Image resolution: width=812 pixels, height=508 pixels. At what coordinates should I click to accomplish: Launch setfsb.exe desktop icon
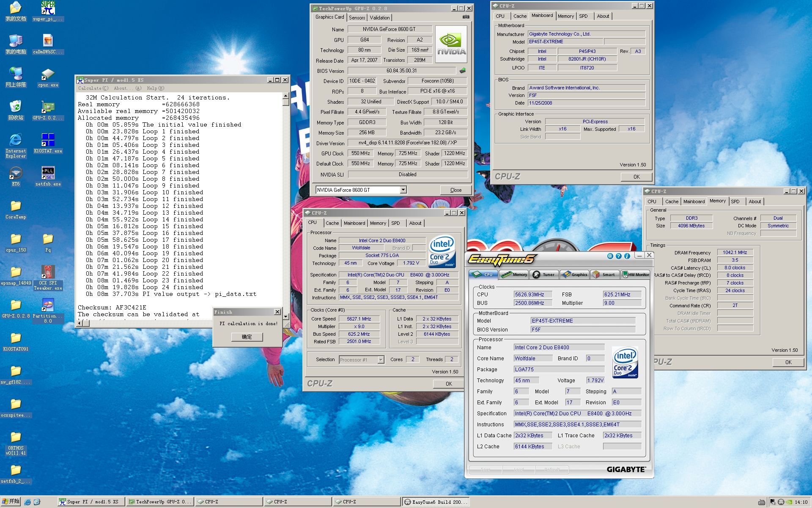point(48,176)
